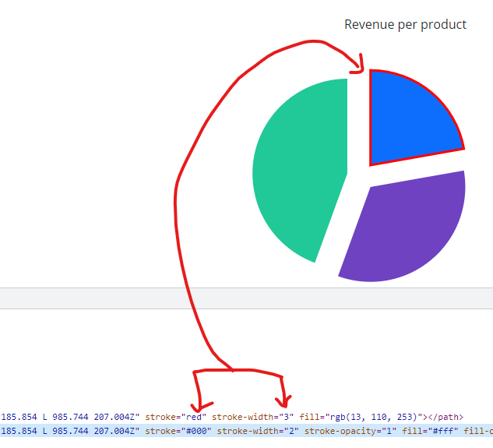Click the stroke-width value "2" in highlighted line
The height and width of the screenshot is (448, 493).
pyautogui.click(x=290, y=431)
